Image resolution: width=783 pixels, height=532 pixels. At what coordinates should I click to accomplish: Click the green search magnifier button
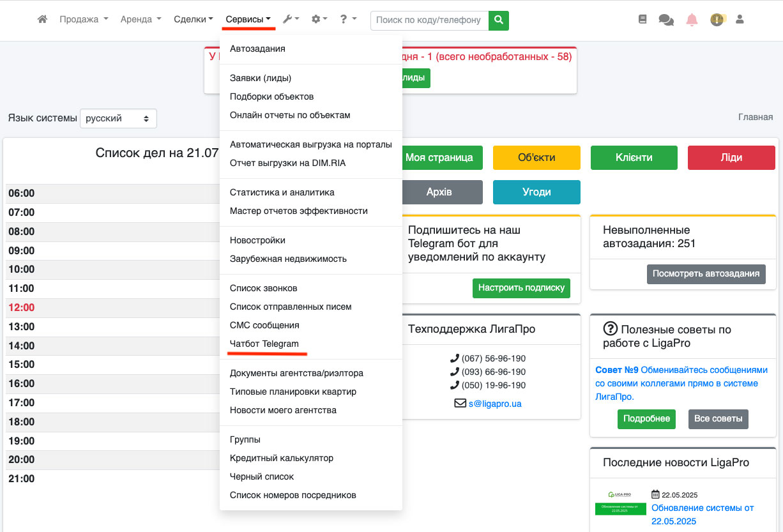499,20
